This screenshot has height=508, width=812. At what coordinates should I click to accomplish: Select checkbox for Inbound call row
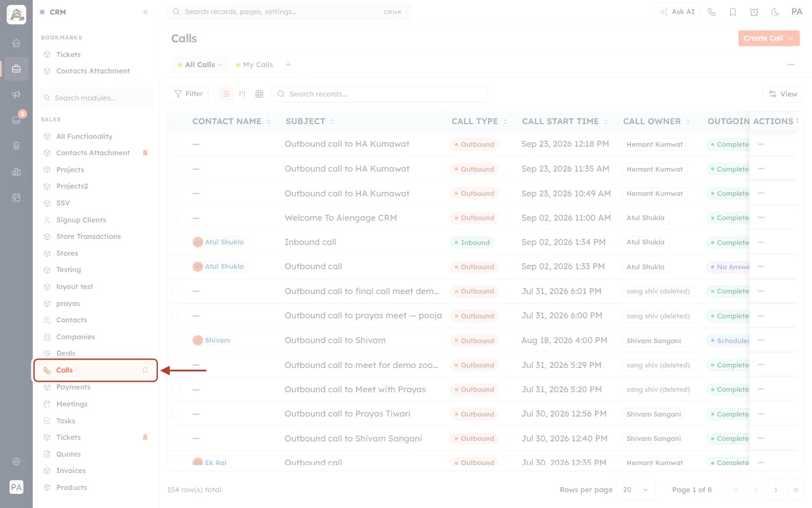pyautogui.click(x=176, y=242)
